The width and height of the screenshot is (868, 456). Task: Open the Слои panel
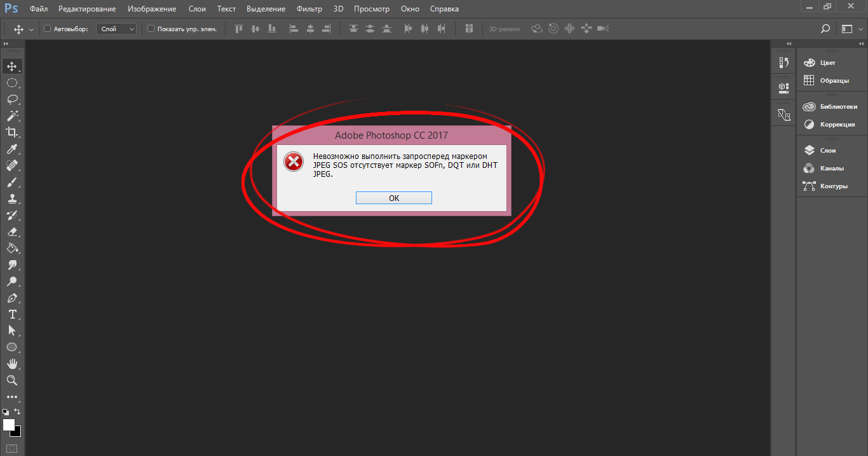(827, 151)
